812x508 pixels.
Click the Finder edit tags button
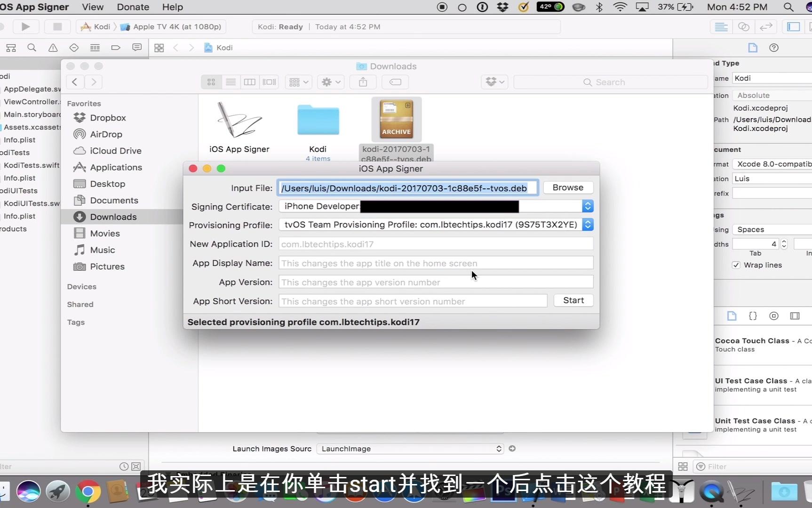click(x=395, y=82)
